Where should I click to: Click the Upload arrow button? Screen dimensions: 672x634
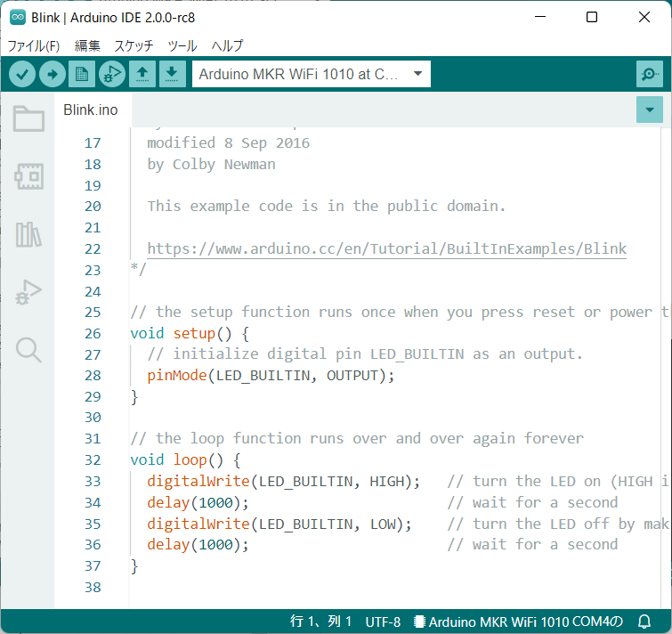(53, 75)
